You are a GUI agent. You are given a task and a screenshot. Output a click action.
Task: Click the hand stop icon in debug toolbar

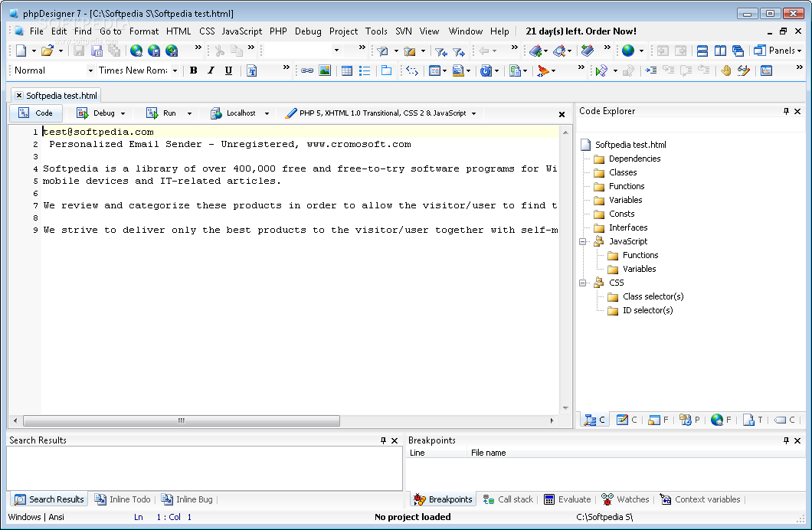[726, 70]
